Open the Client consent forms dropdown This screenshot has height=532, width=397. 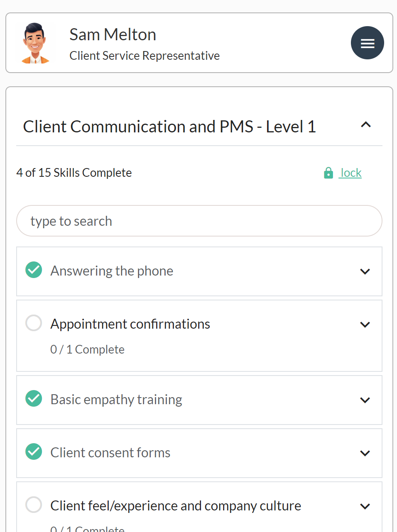[x=365, y=453]
